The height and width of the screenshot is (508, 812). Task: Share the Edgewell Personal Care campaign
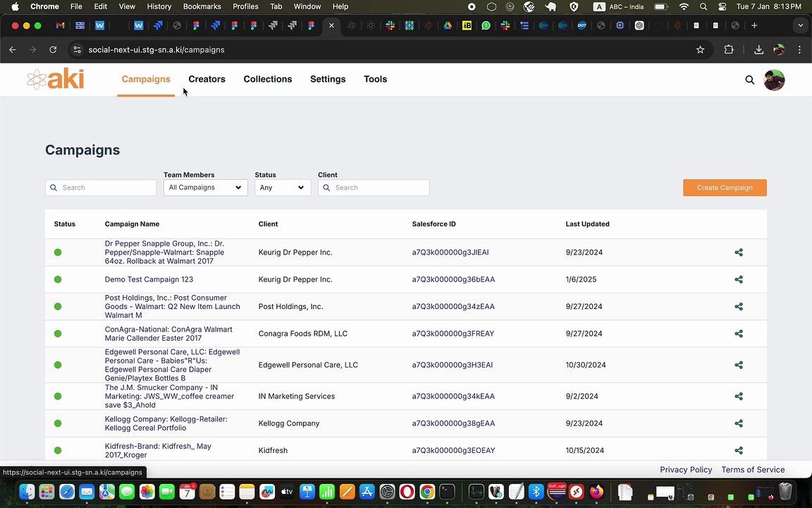[739, 365]
